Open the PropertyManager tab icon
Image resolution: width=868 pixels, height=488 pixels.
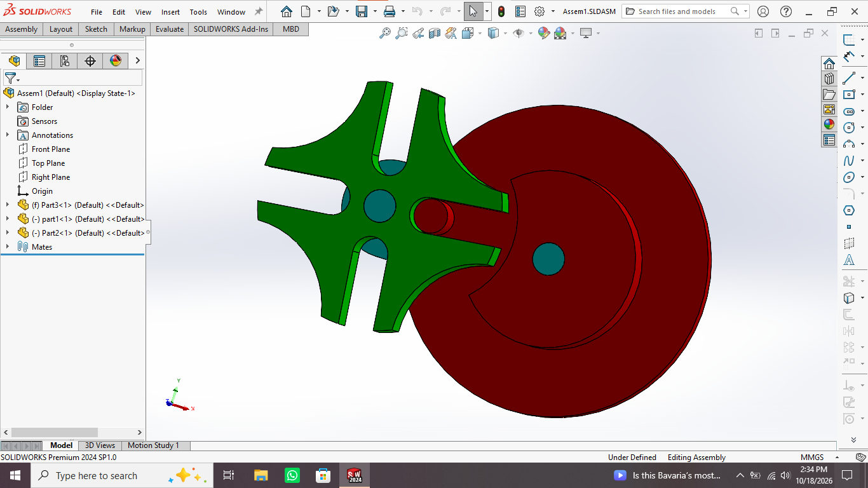39,60
